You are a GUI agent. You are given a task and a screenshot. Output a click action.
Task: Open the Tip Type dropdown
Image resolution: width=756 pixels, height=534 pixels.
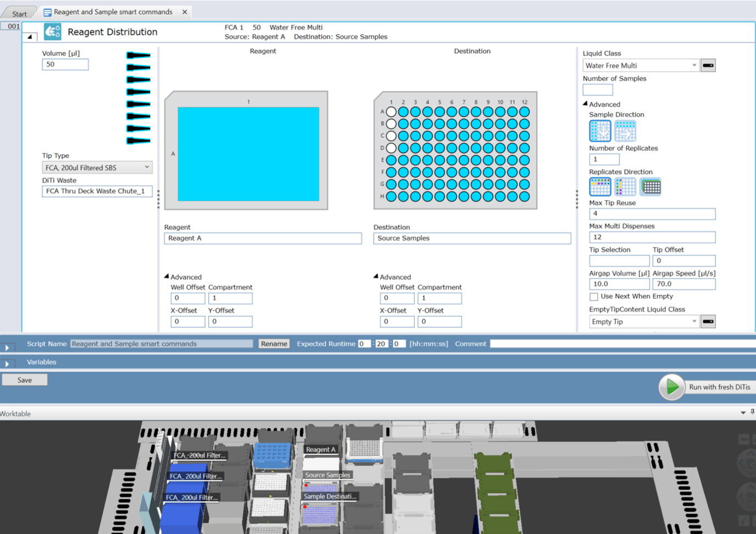[x=97, y=168]
